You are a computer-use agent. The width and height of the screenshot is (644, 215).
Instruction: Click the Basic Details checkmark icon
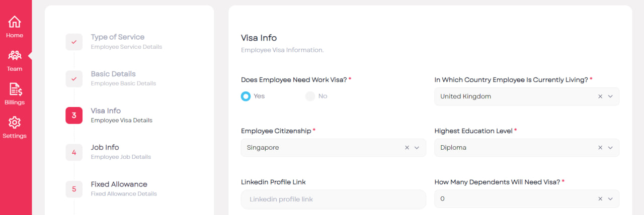(x=74, y=78)
